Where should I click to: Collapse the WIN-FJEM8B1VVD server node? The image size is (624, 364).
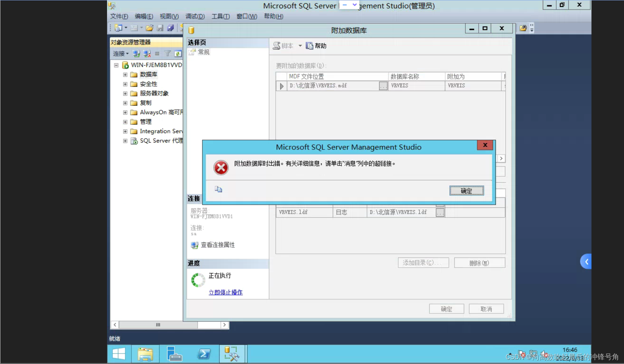pos(116,65)
